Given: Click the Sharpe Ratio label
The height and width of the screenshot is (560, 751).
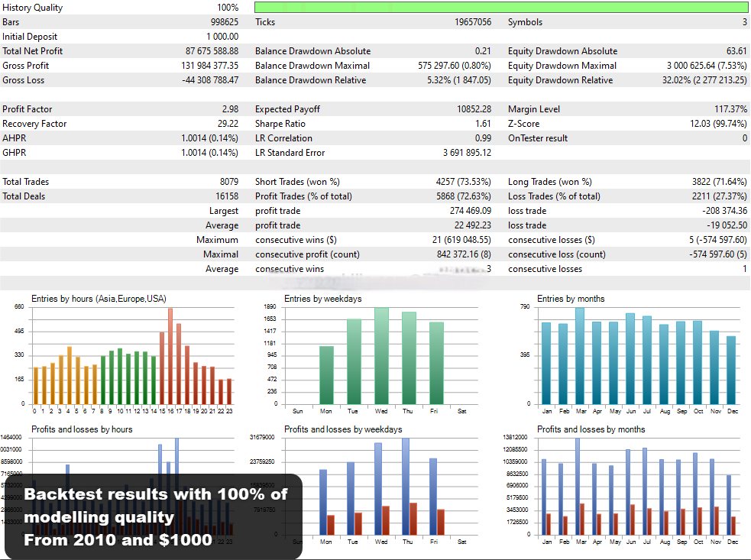Looking at the screenshot, I should point(280,124).
